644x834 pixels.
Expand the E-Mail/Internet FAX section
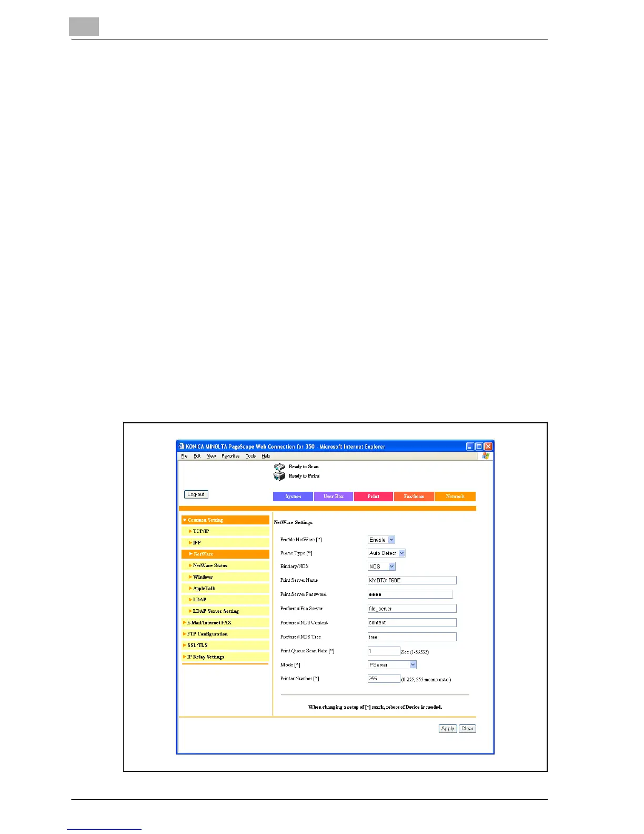[225, 623]
